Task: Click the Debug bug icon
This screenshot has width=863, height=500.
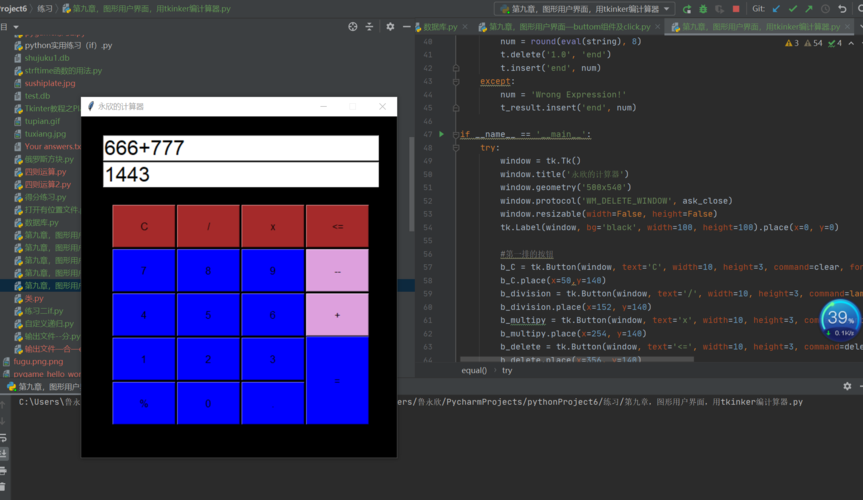Action: click(x=703, y=9)
